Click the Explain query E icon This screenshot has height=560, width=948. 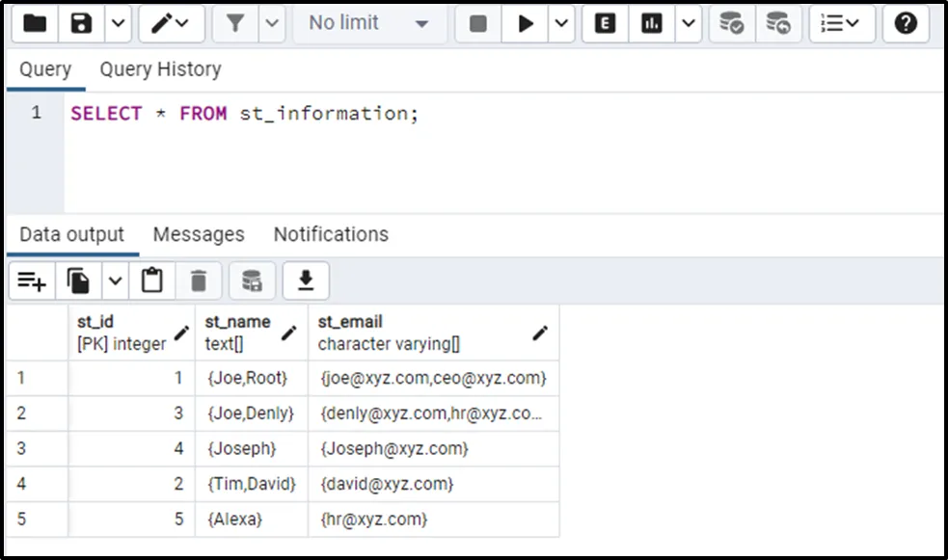click(606, 24)
